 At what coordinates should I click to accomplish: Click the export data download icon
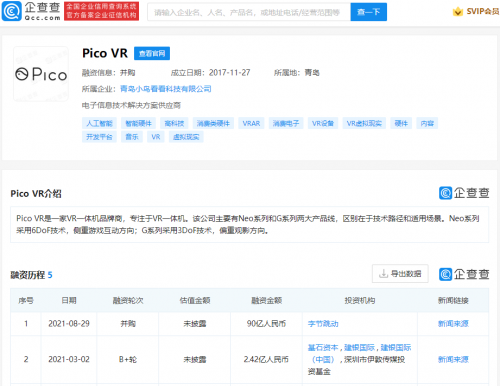point(383,274)
